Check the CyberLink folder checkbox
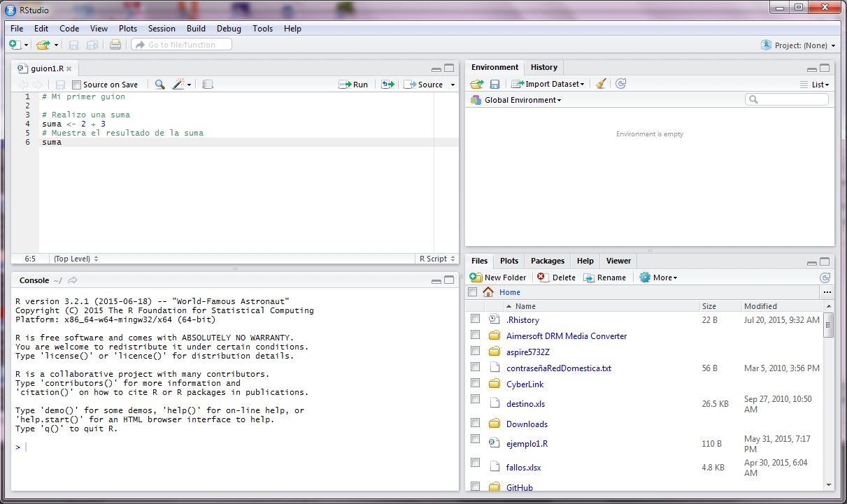847x504 pixels. 475,383
